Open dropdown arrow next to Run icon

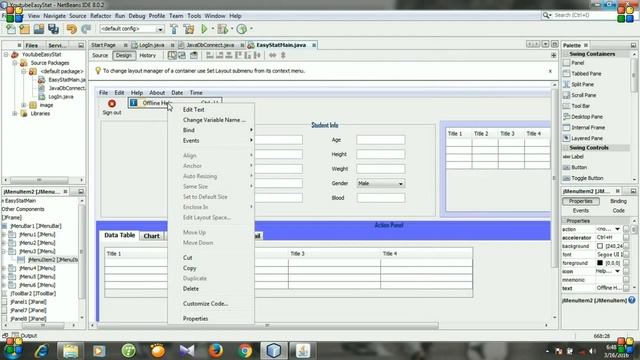[x=213, y=29]
